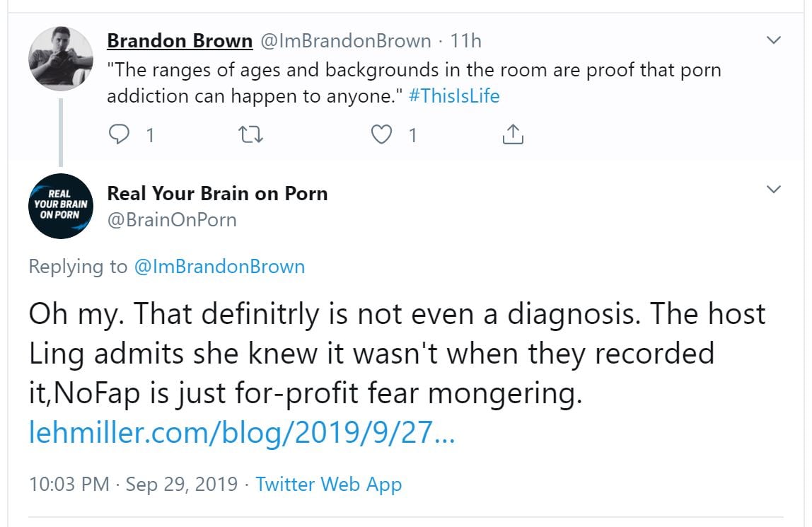
Task: Click the 10:03 PM Sep 29, 2019 timestamp
Action: click(133, 485)
